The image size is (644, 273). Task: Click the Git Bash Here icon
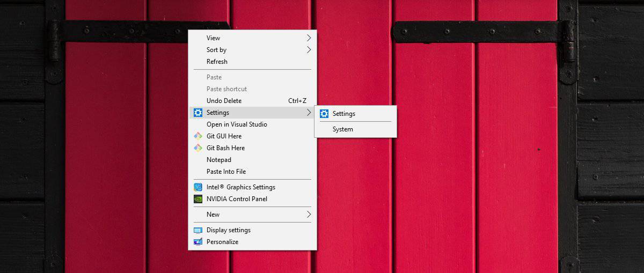198,148
